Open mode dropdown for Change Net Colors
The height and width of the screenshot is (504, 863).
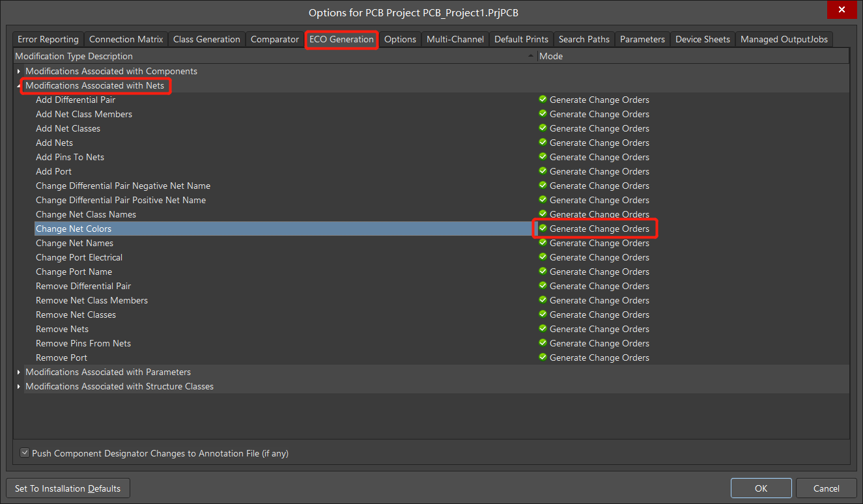pos(599,229)
